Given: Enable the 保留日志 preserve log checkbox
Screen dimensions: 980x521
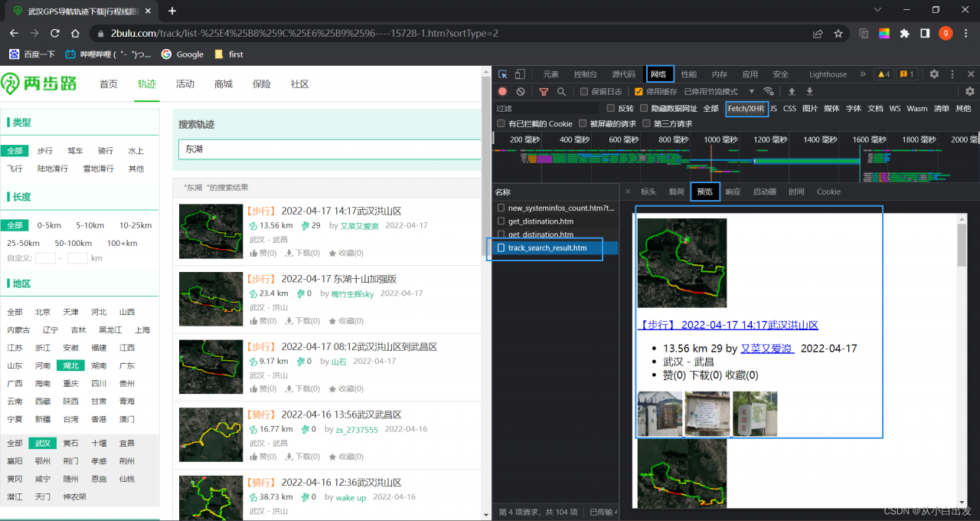Looking at the screenshot, I should (x=584, y=92).
